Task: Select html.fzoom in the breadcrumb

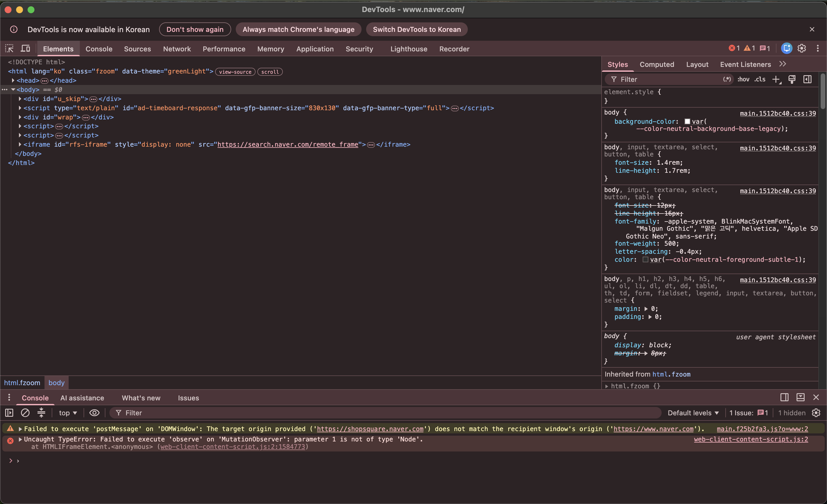Action: (22, 383)
